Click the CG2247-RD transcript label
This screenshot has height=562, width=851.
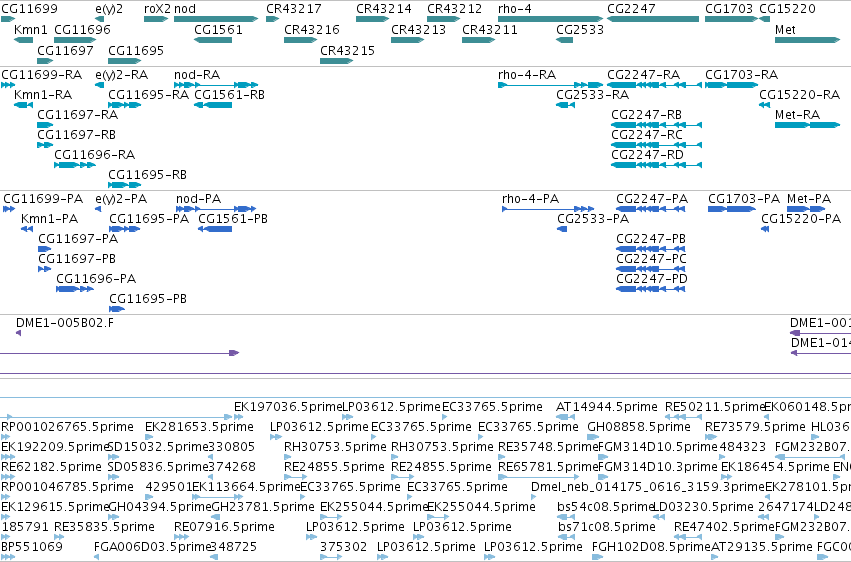pyautogui.click(x=647, y=155)
